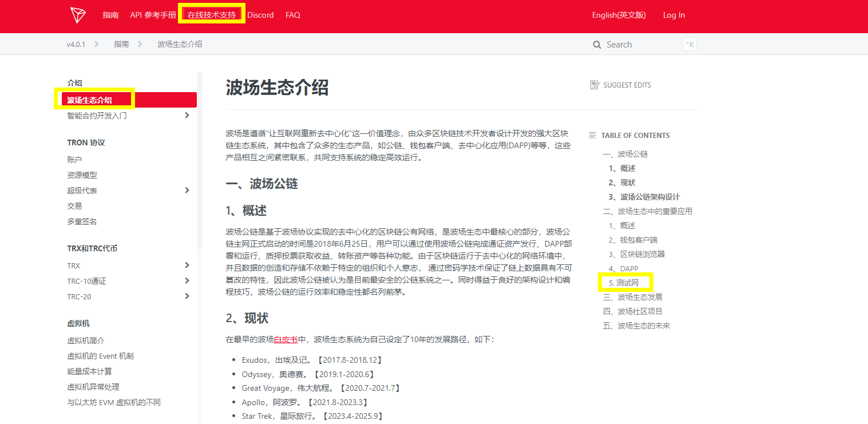The width and height of the screenshot is (868, 424).
Task: Jump to 三、波场生态发展 in contents
Action: (633, 297)
